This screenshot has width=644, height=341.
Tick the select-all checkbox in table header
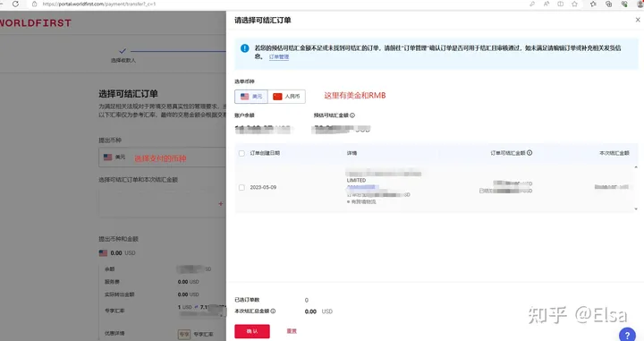(x=241, y=153)
